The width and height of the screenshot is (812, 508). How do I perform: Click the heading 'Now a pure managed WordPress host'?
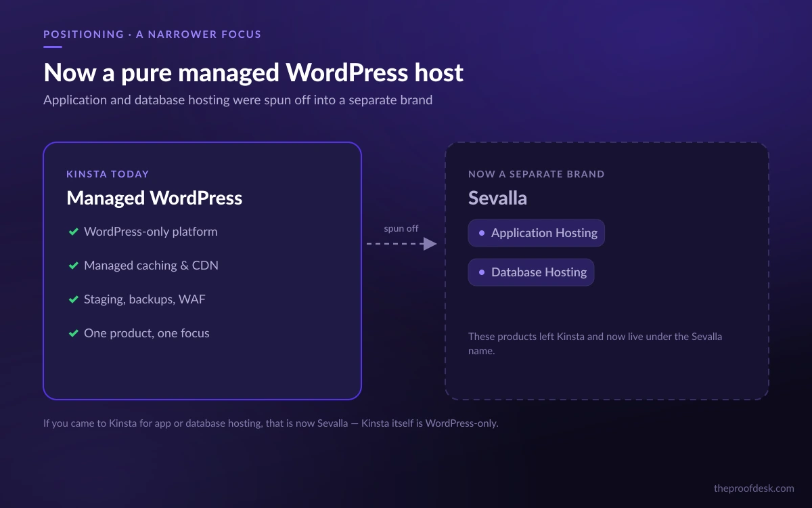coord(254,72)
